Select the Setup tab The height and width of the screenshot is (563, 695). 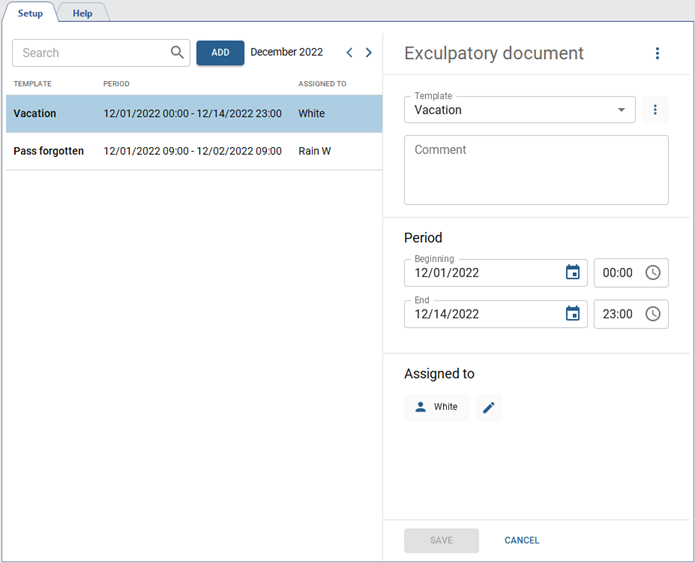click(30, 13)
